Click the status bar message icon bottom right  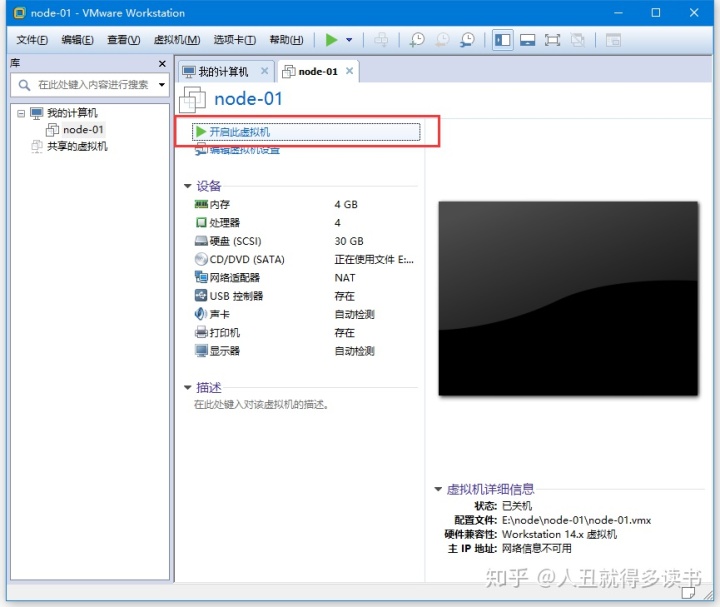(688, 593)
